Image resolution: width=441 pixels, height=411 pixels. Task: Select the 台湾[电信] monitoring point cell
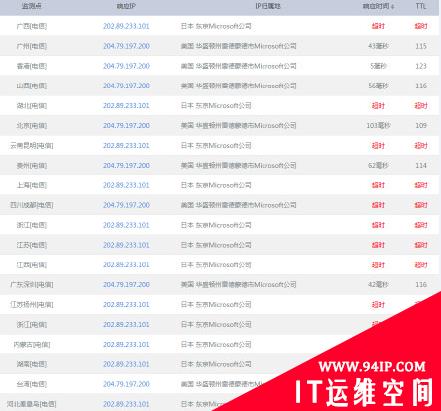click(32, 384)
